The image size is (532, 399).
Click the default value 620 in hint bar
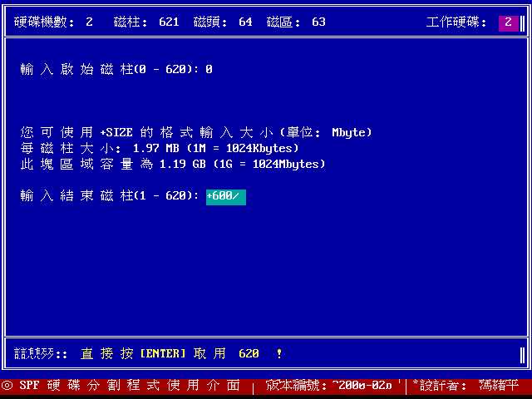249,354
